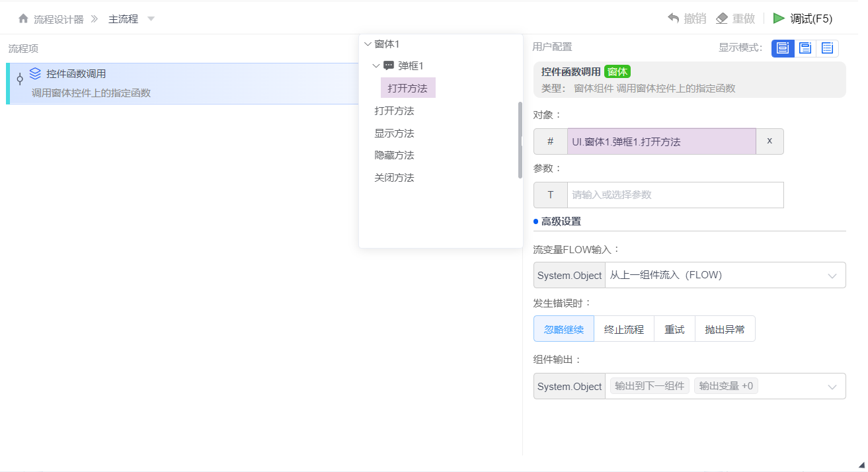The width and height of the screenshot is (868, 472).
Task: Click the message bubble icon beside 弹框1
Action: pos(387,65)
